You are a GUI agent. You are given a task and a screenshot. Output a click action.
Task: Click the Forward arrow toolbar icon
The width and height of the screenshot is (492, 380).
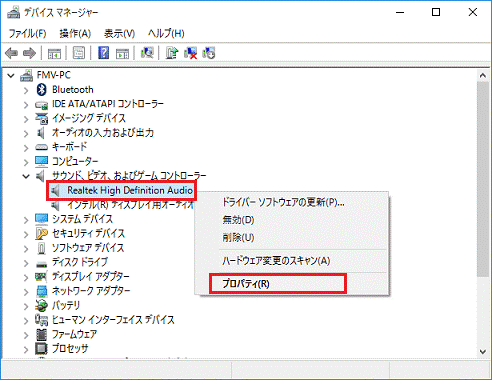coord(29,53)
